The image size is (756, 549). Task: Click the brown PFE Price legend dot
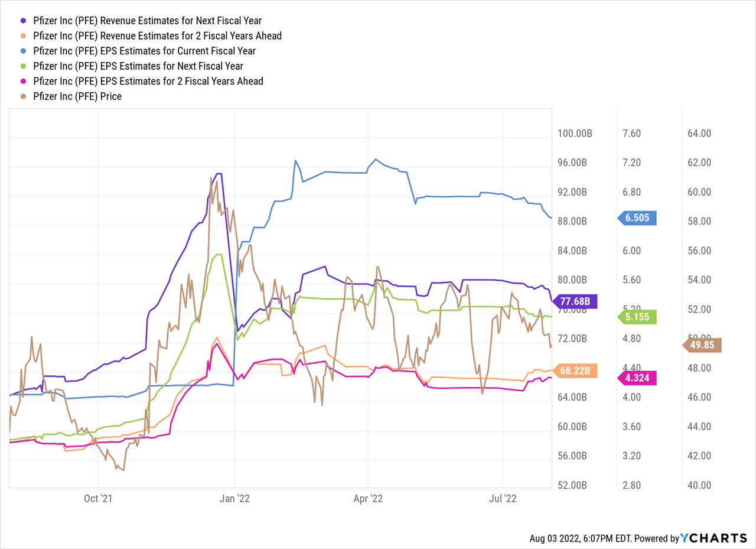pos(22,96)
